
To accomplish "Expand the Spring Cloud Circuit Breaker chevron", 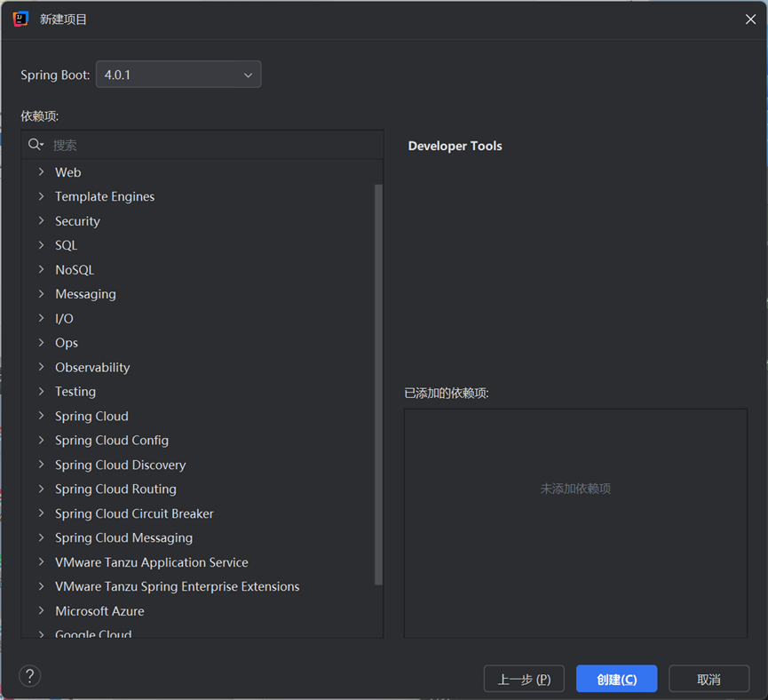I will coord(41,513).
